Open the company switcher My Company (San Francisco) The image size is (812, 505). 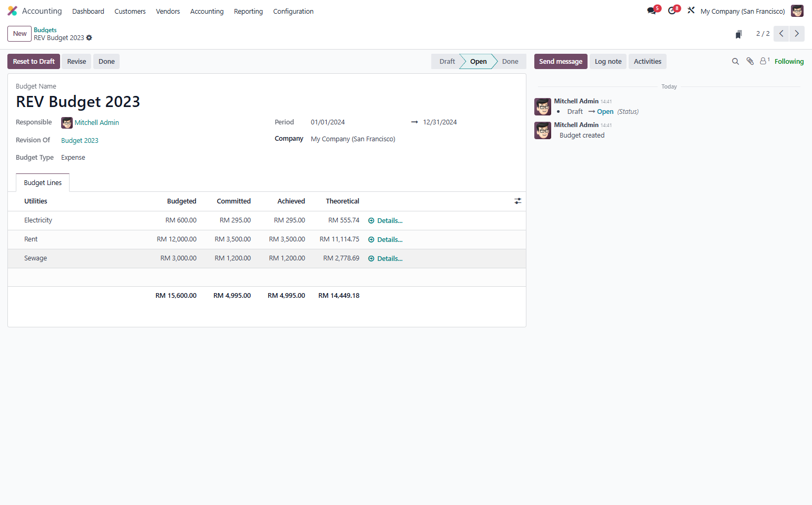pos(742,11)
